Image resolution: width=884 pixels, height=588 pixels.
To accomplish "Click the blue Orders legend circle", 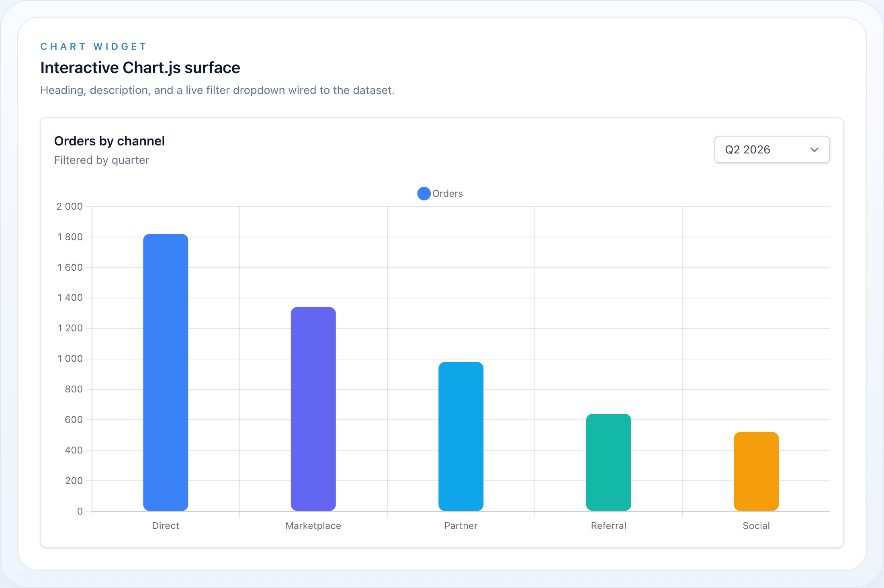I will 424,194.
